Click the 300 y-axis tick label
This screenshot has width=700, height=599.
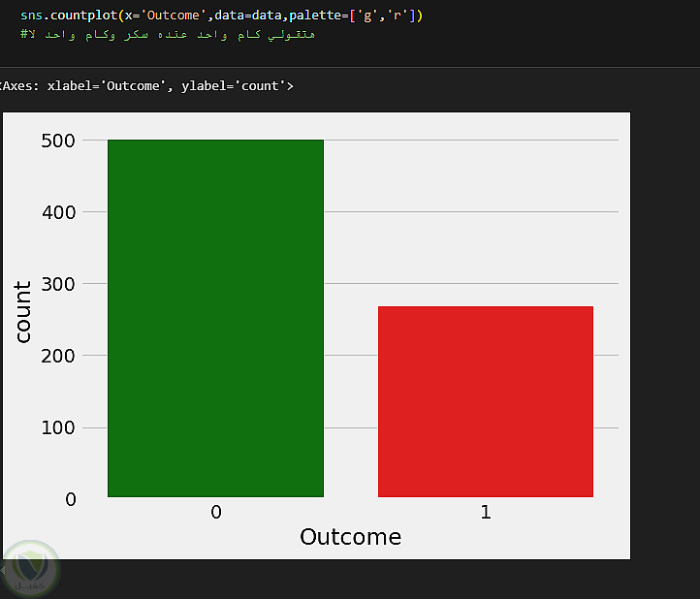tap(59, 284)
